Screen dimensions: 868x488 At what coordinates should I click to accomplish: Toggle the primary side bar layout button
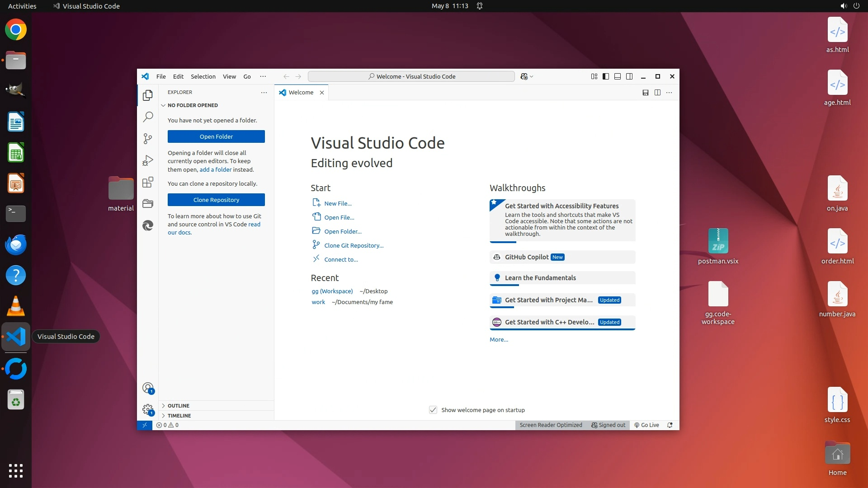click(606, 76)
